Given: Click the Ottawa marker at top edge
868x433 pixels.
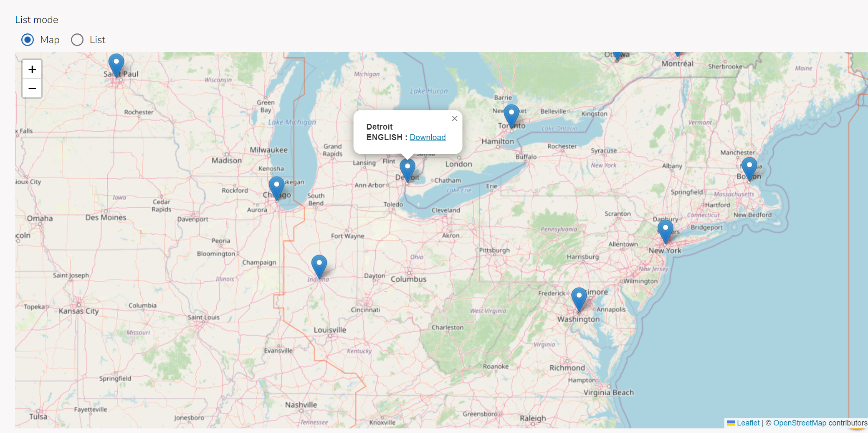Looking at the screenshot, I should pos(617,56).
